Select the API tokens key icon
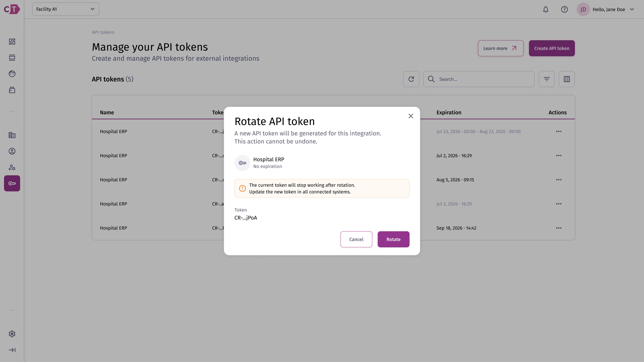Viewport: 644px width, 362px height. click(x=12, y=183)
